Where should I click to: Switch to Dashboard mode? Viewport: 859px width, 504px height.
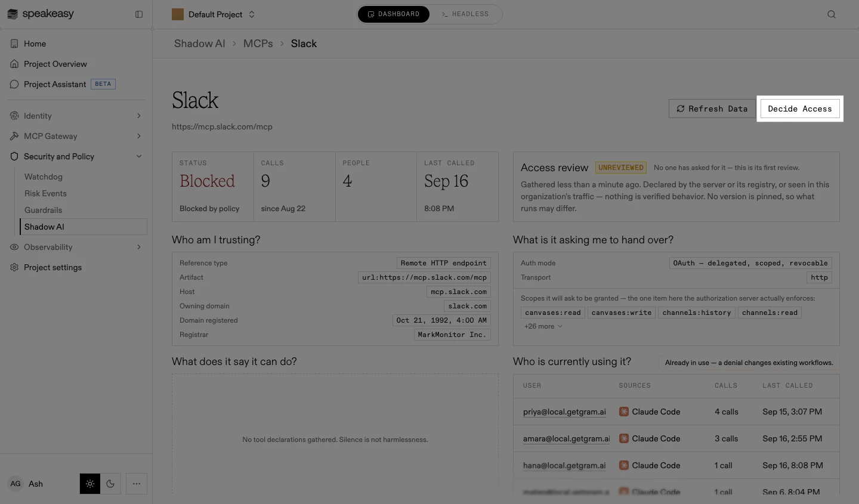(x=394, y=14)
